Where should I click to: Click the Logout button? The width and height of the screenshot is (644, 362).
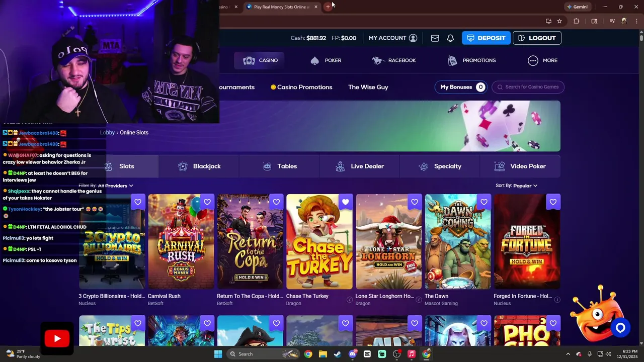[537, 38]
